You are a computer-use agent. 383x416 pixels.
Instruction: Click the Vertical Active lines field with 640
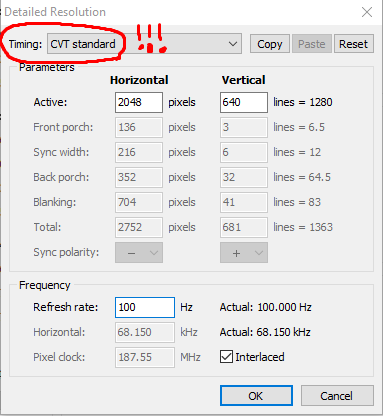[x=244, y=102]
